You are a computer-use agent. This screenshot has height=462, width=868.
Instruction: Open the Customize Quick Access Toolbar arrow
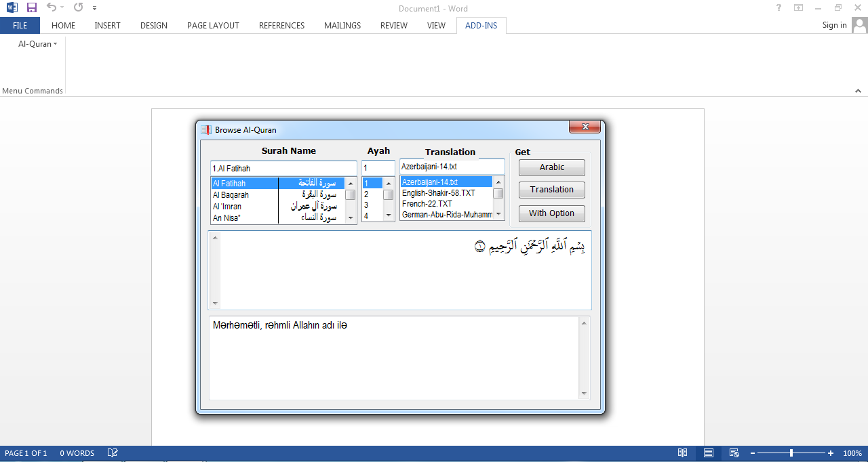pyautogui.click(x=94, y=8)
